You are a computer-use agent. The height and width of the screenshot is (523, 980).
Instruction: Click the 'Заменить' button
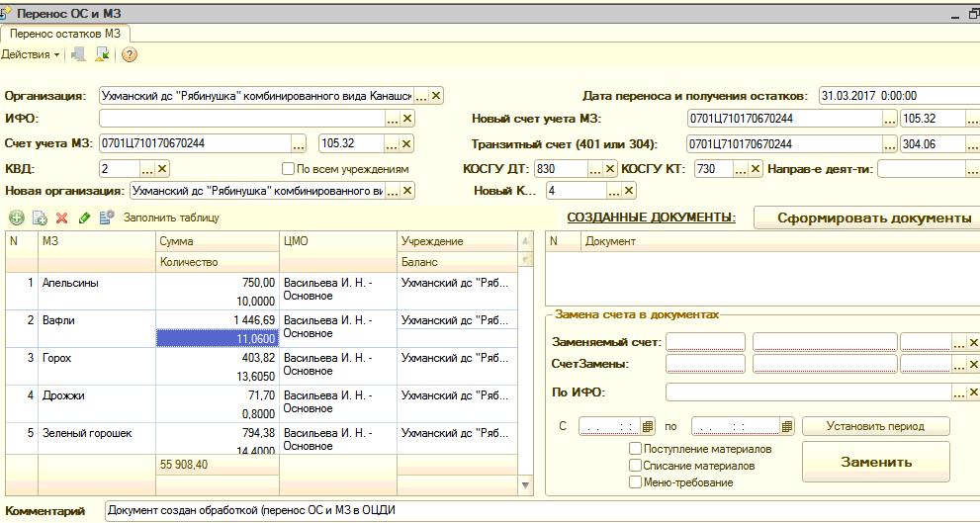click(x=875, y=462)
